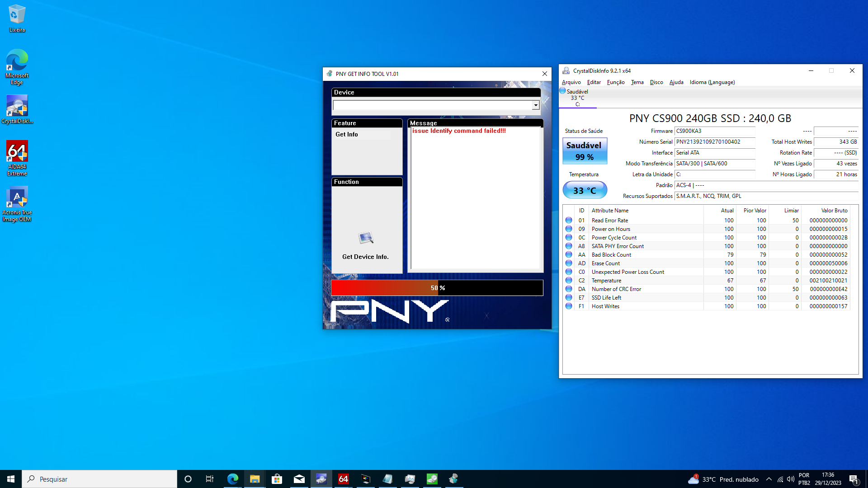Open Acronis True Image OEM desktop shortcut

tap(17, 204)
